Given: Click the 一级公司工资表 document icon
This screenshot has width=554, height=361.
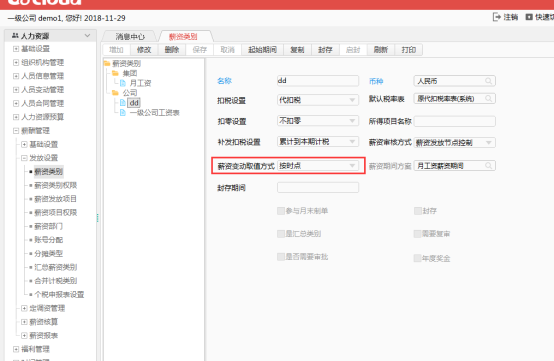Looking at the screenshot, I should click(123, 113).
